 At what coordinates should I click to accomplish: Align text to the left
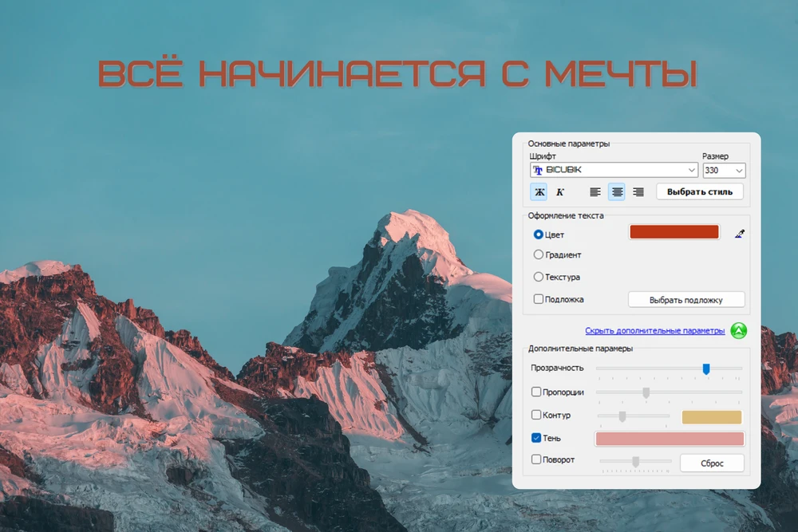point(595,192)
